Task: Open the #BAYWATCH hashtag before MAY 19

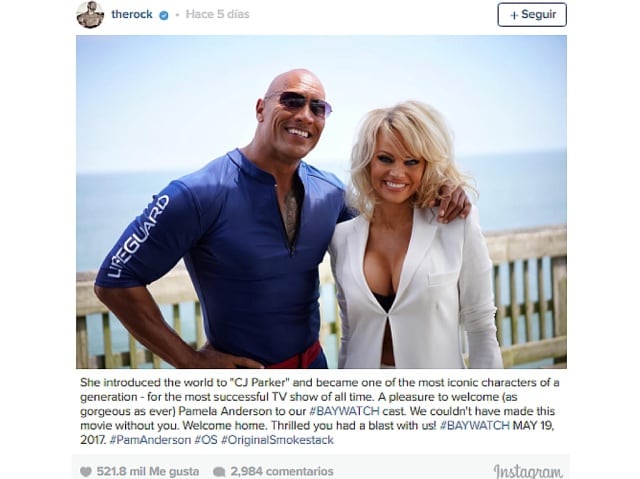Action: pyautogui.click(x=474, y=425)
